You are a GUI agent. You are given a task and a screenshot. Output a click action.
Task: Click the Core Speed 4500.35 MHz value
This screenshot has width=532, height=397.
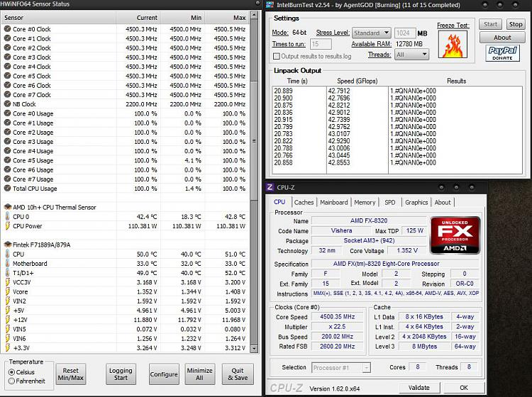pyautogui.click(x=337, y=317)
